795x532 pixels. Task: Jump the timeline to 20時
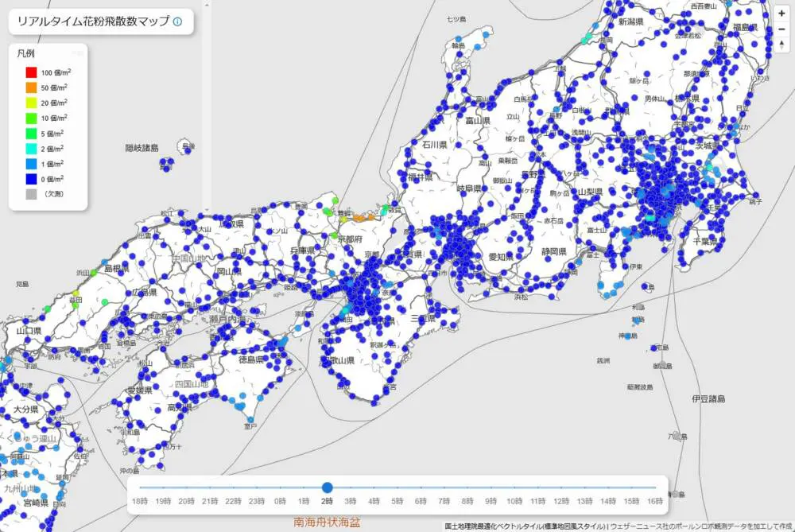[187, 501]
